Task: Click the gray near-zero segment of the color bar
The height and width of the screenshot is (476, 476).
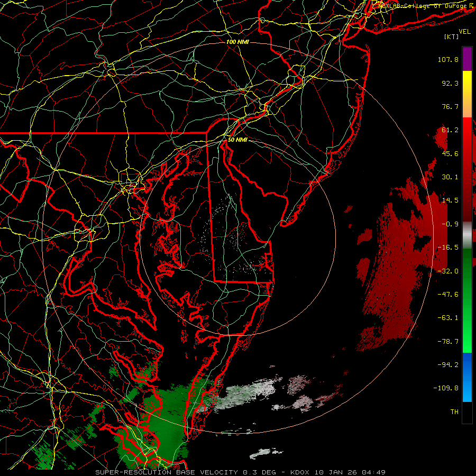Action: coord(467,235)
